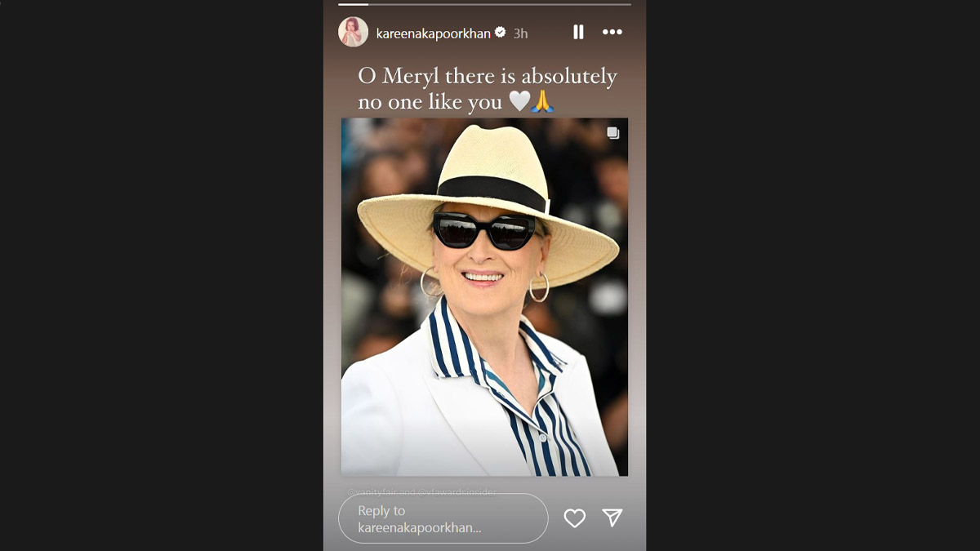
Task: Click the kareenakapoorkhan username
Action: tap(433, 33)
